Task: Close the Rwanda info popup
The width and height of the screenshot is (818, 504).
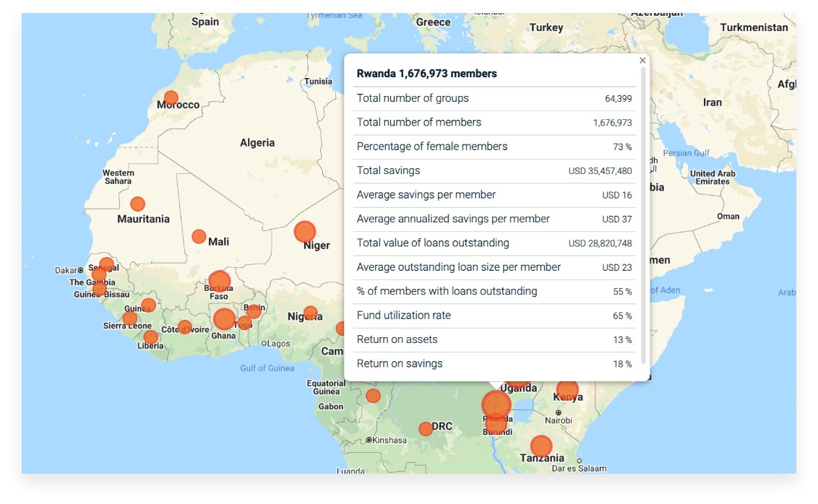Action: [642, 61]
